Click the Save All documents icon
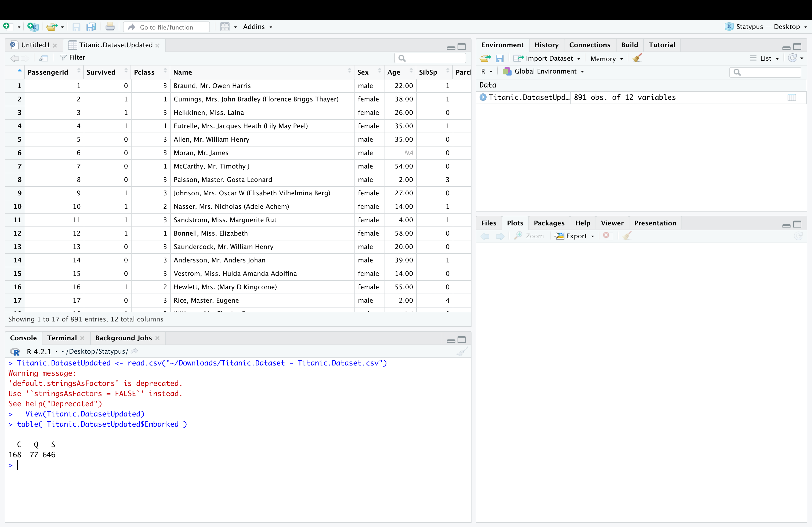This screenshot has height=527, width=812. (x=91, y=27)
